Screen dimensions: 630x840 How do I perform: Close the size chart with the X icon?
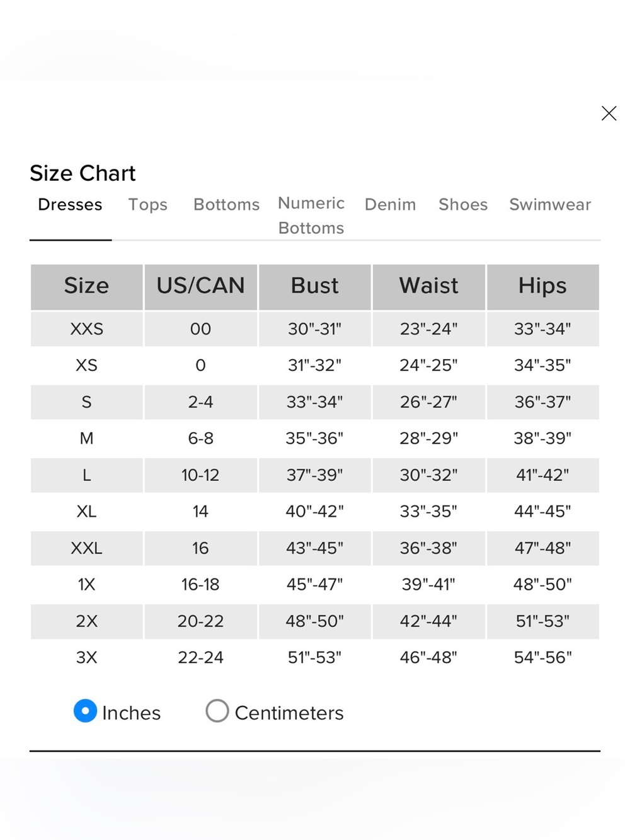tap(609, 113)
